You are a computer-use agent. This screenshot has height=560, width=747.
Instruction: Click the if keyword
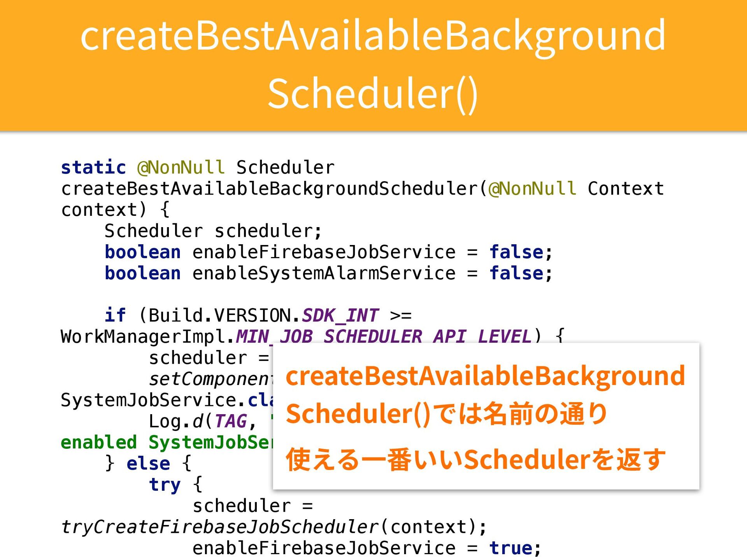pyautogui.click(x=115, y=315)
